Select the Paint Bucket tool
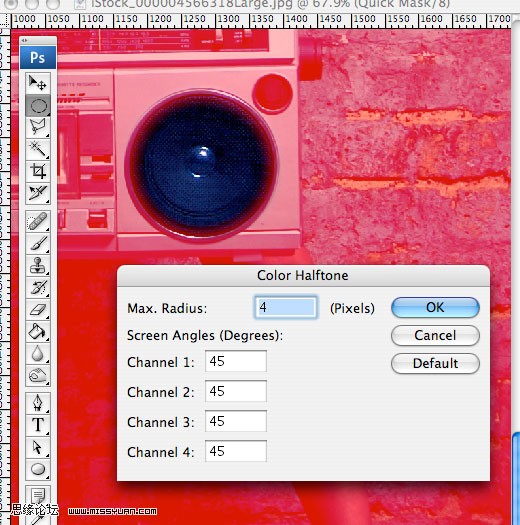 pyautogui.click(x=38, y=331)
